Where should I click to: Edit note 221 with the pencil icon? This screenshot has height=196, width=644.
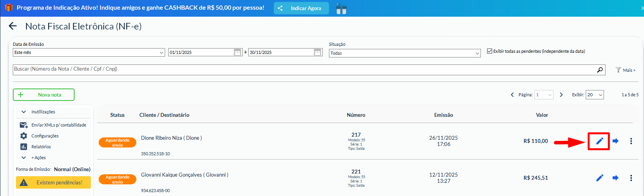(x=599, y=178)
